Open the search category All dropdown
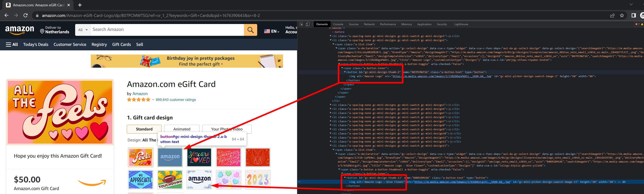Image resolution: width=644 pixels, height=194 pixels. click(83, 30)
